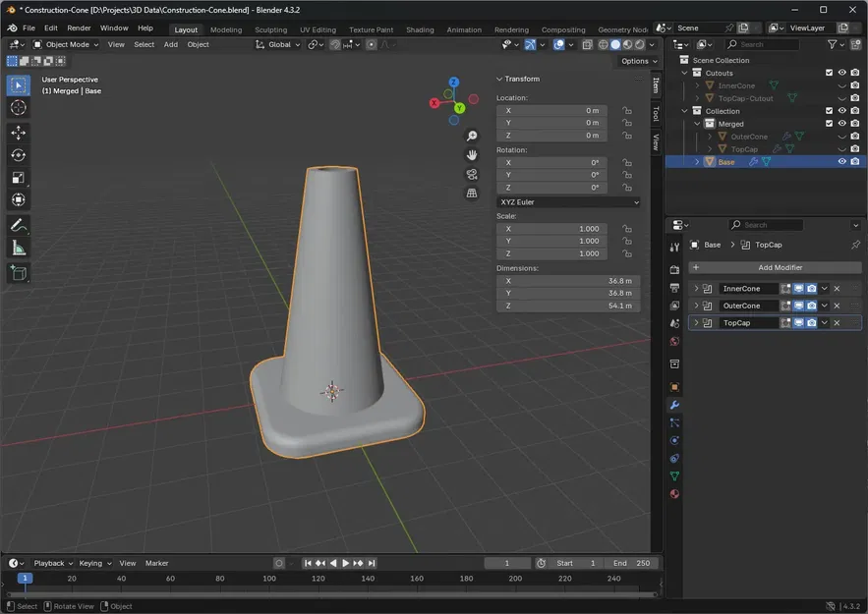Image resolution: width=868 pixels, height=614 pixels.
Task: Collapse the Transform panel
Action: pos(499,79)
